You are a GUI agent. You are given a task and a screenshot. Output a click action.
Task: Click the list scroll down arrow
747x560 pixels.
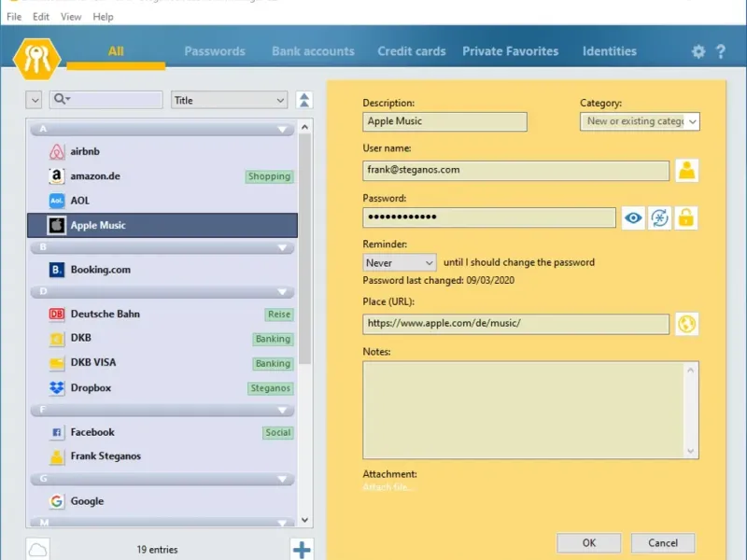(305, 520)
